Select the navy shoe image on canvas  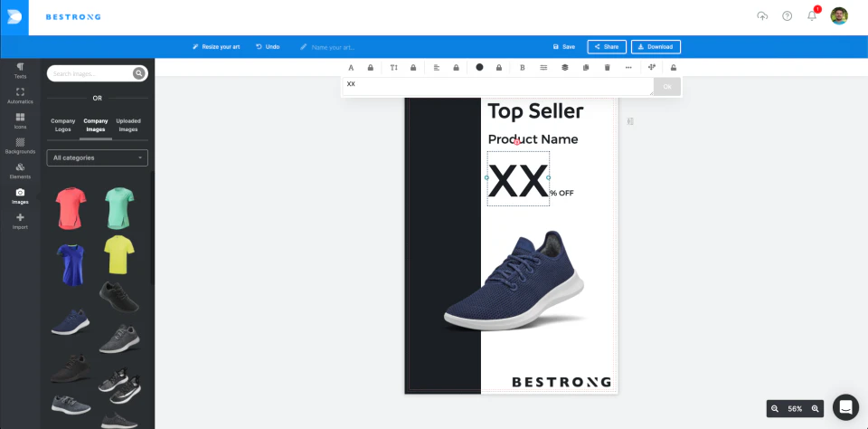pyautogui.click(x=516, y=281)
